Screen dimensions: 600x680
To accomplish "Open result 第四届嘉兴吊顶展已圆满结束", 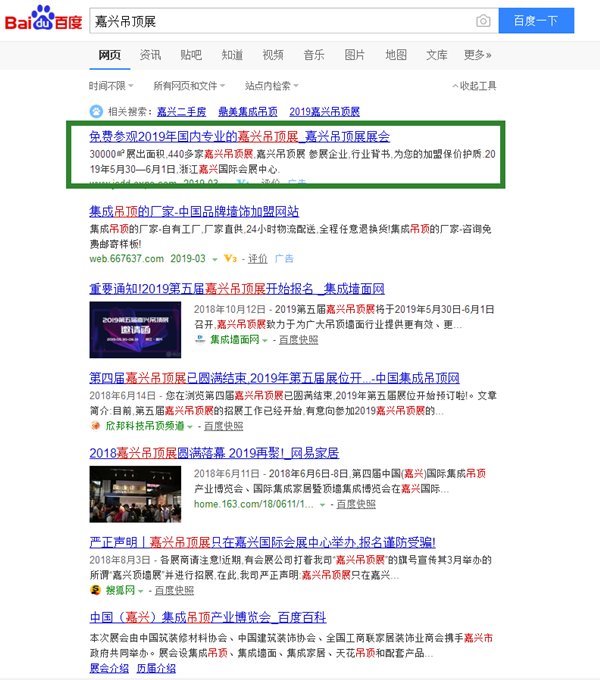I will click(274, 378).
